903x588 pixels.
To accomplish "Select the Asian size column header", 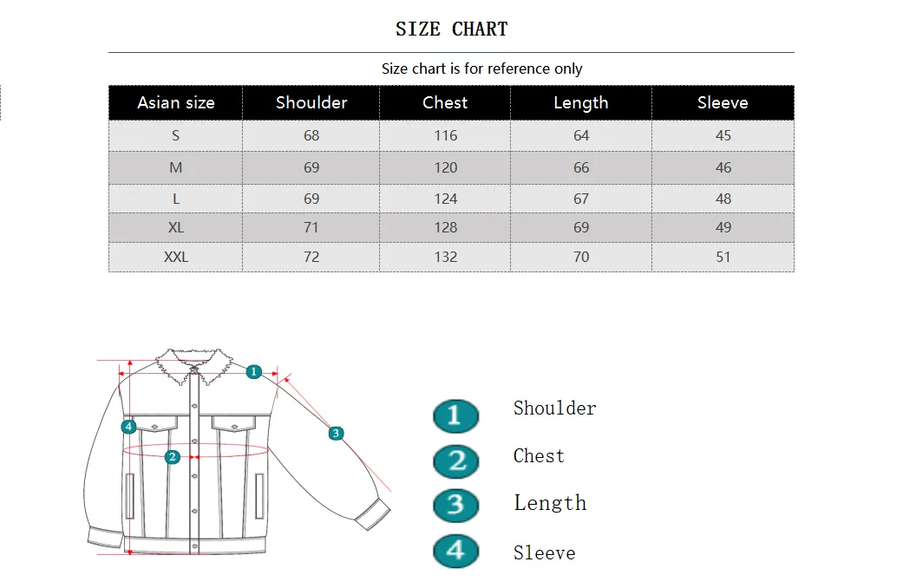I will [175, 102].
